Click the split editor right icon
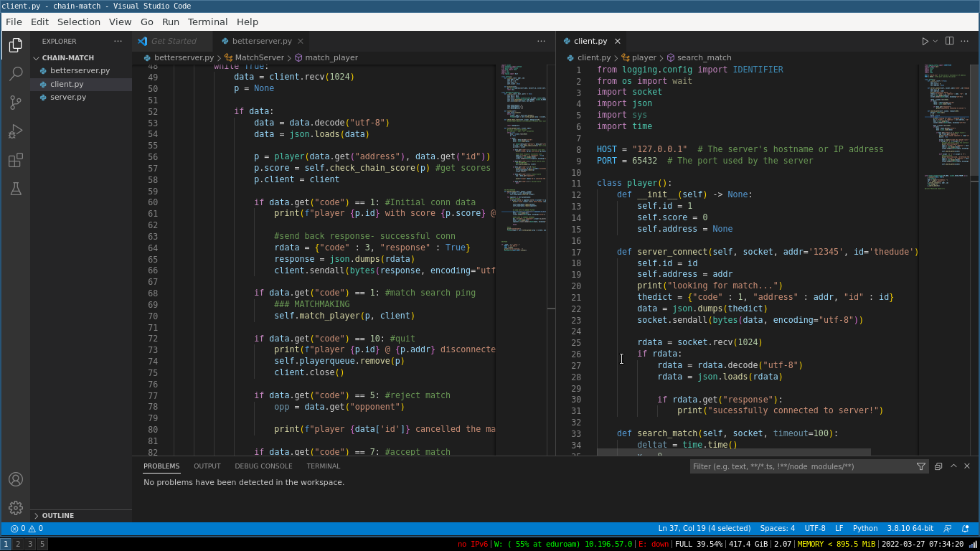Screen dimensions: 980x551 coord(949,41)
